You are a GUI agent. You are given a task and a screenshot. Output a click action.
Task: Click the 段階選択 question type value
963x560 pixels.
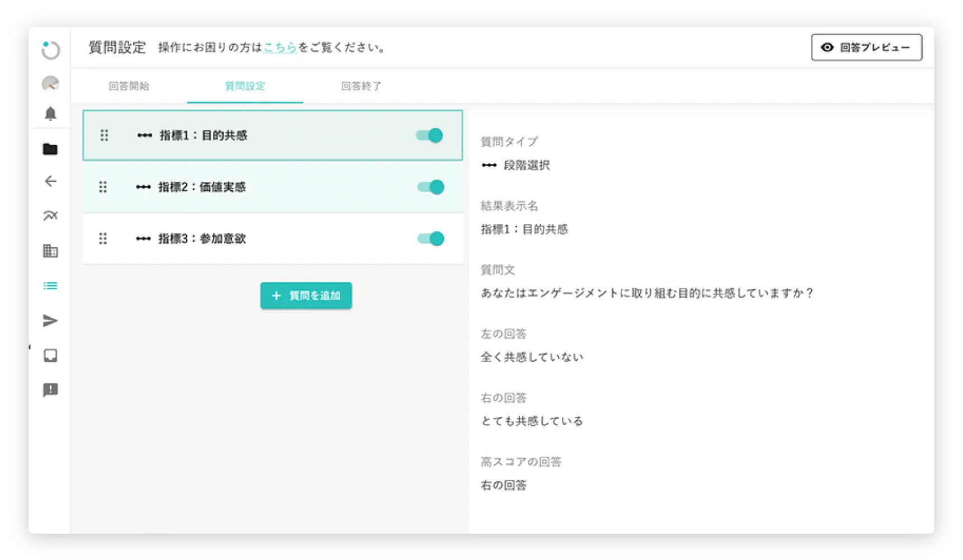click(x=527, y=165)
